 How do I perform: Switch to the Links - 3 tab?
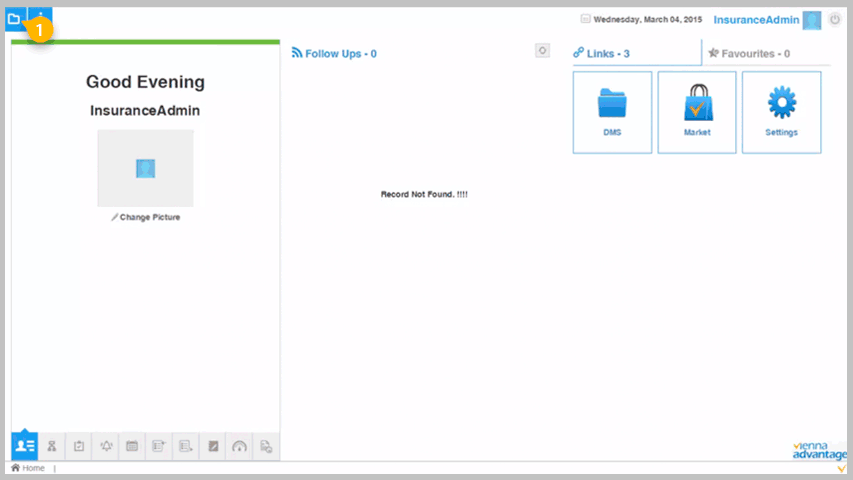click(637, 53)
